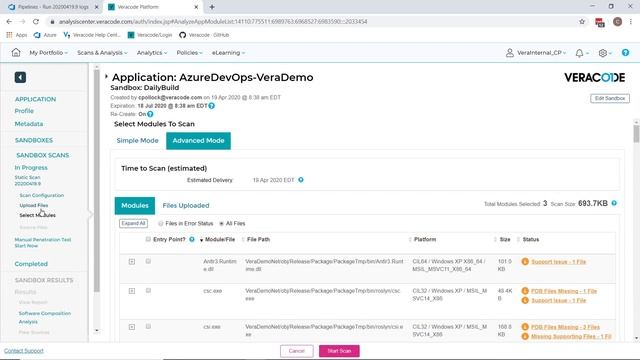
Task: Check the Antlr3.Runtime.dll entry point box
Action: (x=148, y=261)
